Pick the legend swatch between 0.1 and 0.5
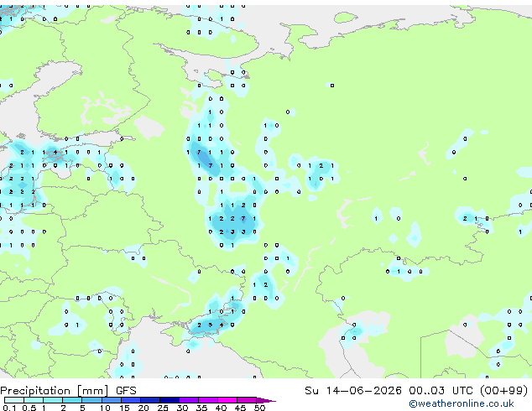 click(14, 400)
